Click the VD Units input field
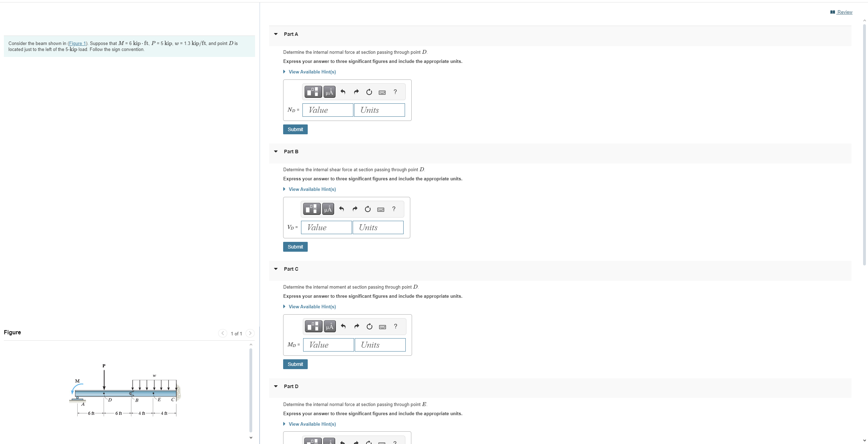 click(378, 227)
